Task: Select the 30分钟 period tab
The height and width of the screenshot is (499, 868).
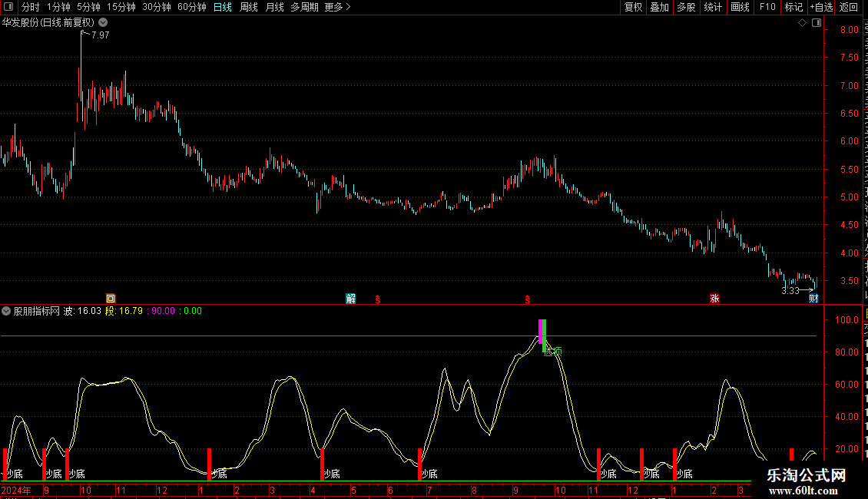Action: [x=156, y=7]
